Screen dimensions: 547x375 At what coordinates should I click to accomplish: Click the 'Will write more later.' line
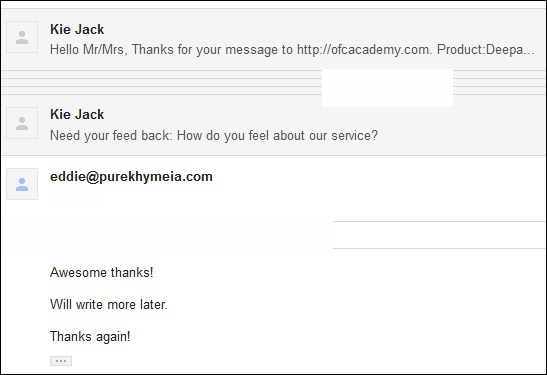tap(109, 305)
